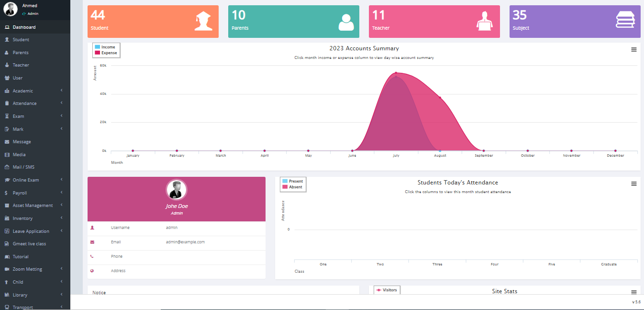Toggle the Income series in chart legend

[x=108, y=47]
